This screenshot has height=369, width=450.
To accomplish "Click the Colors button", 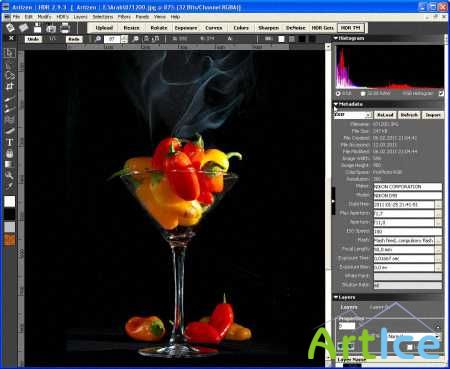I will (241, 28).
